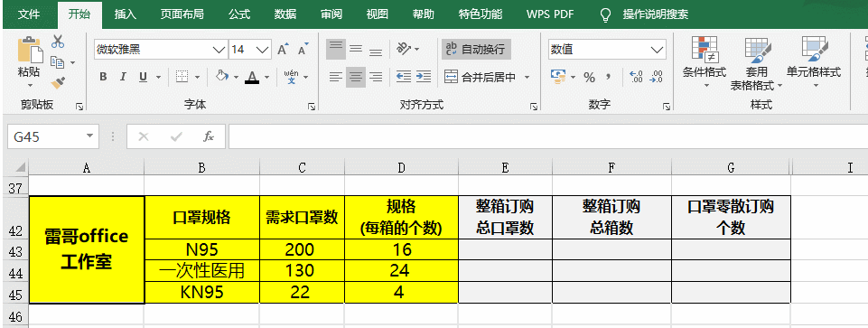Apply the fill color bucket

(222, 77)
